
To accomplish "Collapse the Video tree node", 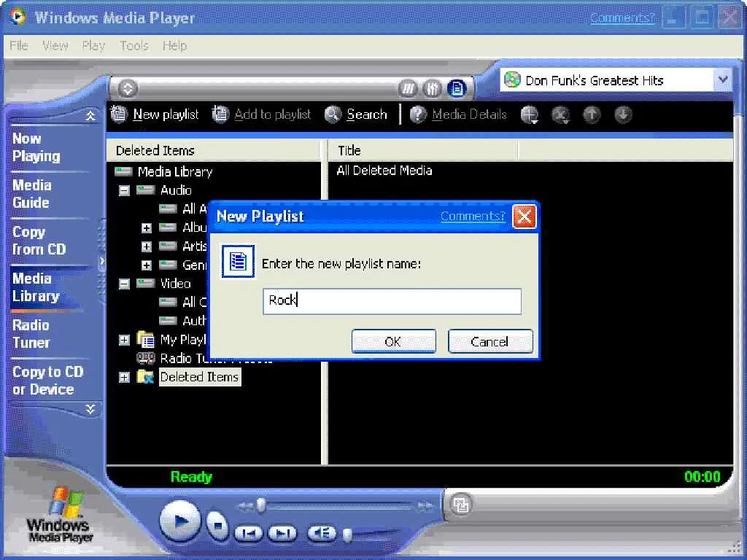I will pyautogui.click(x=124, y=284).
